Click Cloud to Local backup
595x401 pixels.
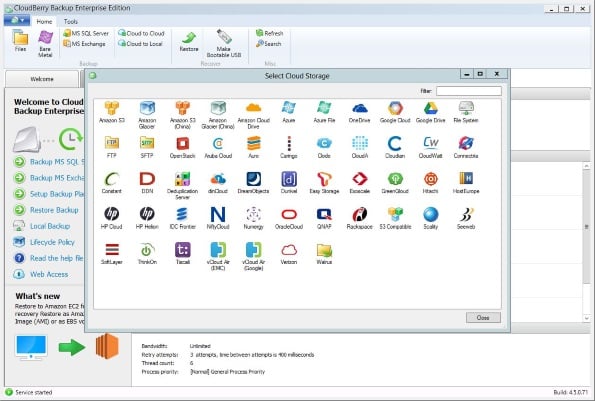(140, 44)
